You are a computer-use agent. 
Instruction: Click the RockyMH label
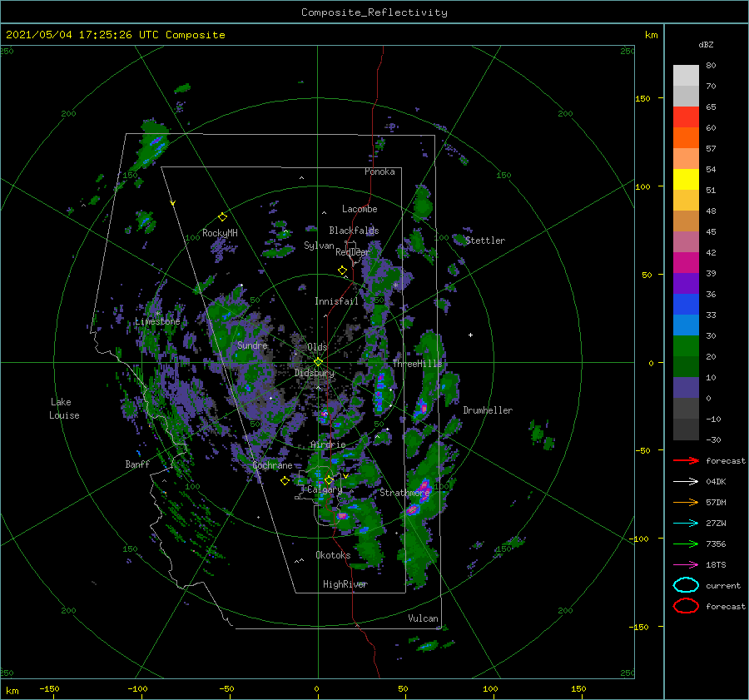pos(220,233)
